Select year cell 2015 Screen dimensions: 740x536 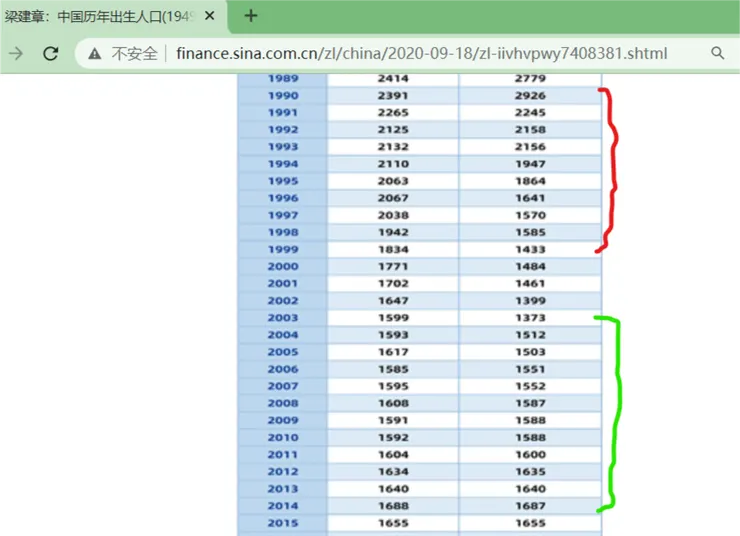click(x=283, y=523)
